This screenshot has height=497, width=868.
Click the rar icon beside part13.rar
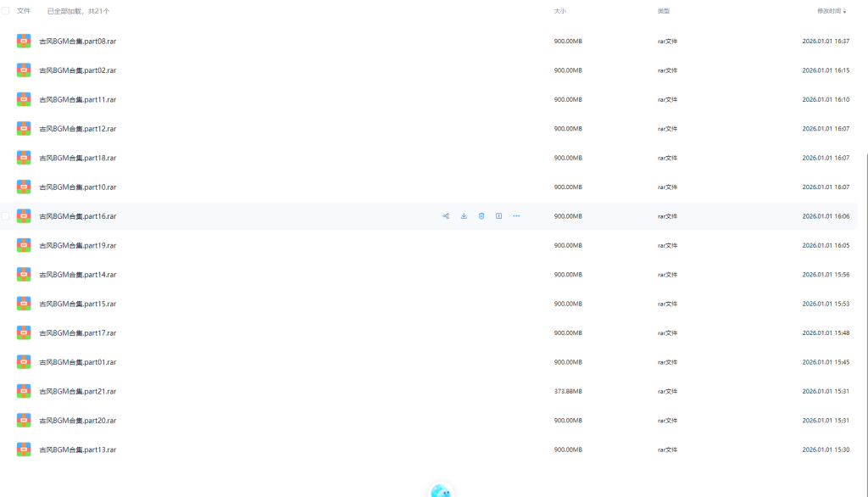[24, 450]
